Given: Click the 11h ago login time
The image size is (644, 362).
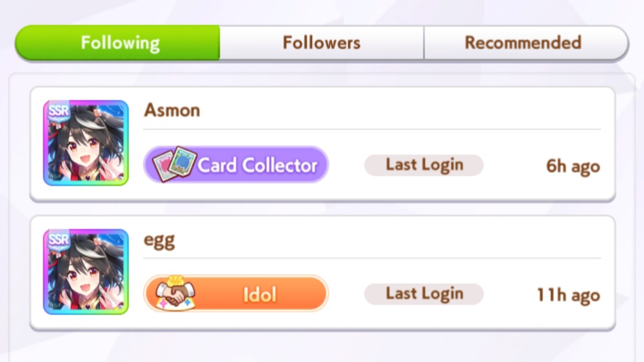Looking at the screenshot, I should [x=568, y=295].
